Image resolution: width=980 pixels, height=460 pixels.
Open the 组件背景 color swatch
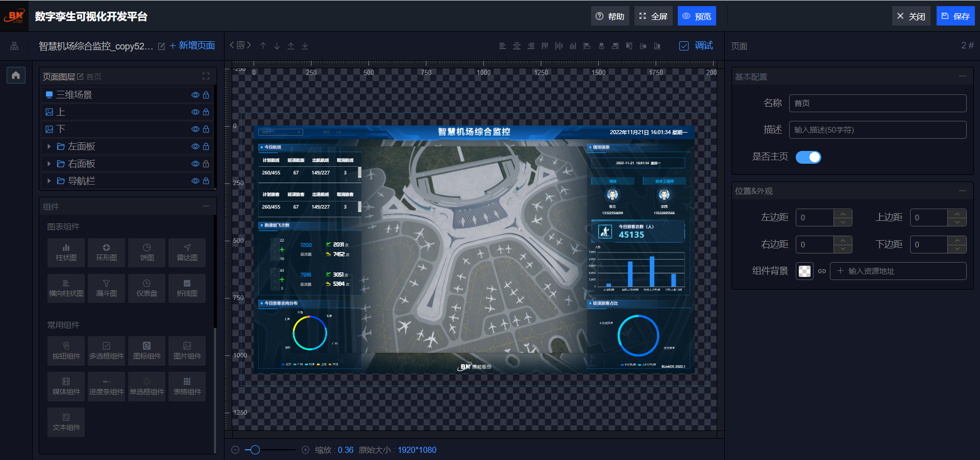[804, 271]
